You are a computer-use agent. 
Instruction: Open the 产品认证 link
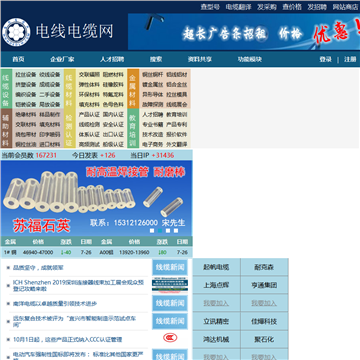coord(89,114)
